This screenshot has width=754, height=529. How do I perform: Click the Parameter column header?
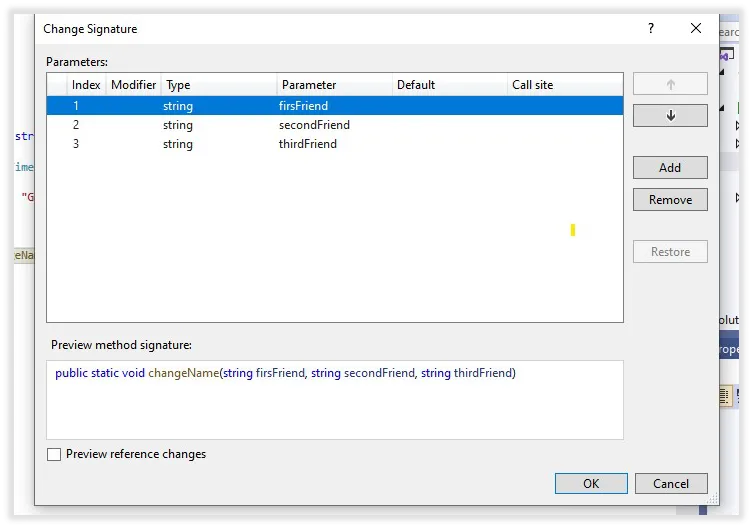[x=335, y=85]
